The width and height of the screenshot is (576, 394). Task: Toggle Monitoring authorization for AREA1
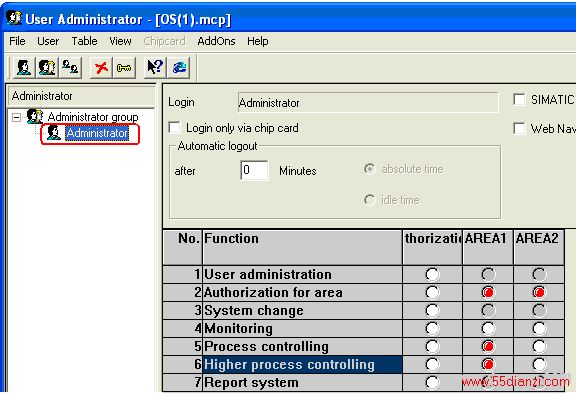[x=488, y=328]
